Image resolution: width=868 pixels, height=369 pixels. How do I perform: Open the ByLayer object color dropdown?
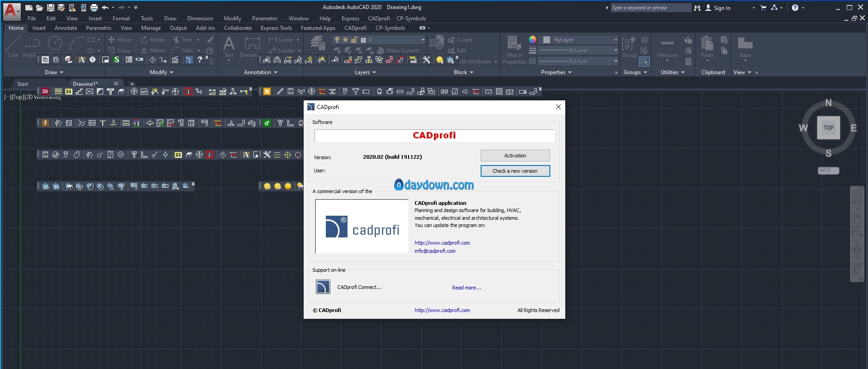pos(580,40)
